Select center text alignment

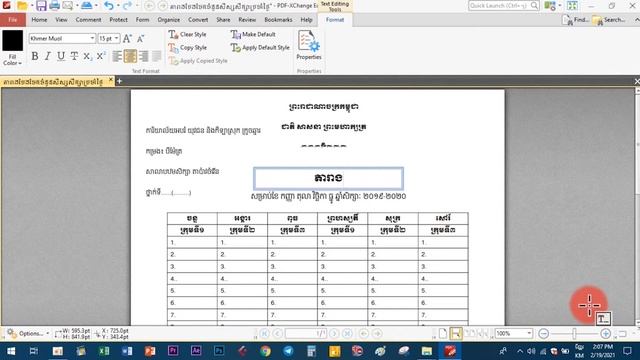point(130,56)
